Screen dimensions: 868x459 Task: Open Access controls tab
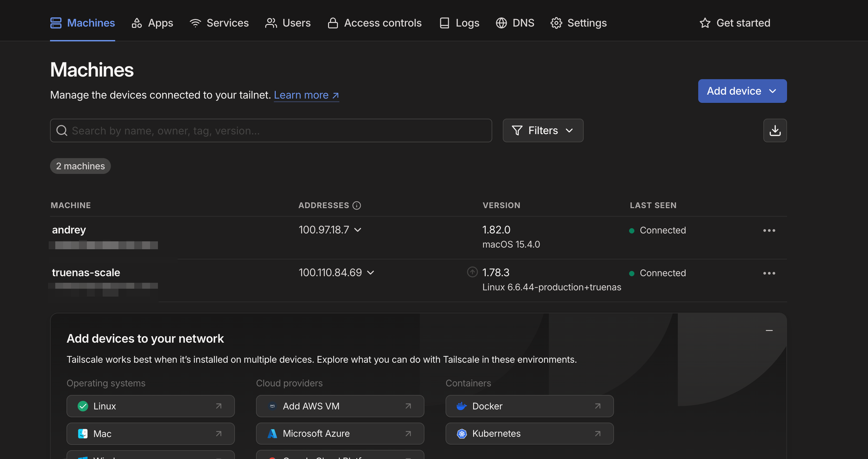[375, 23]
